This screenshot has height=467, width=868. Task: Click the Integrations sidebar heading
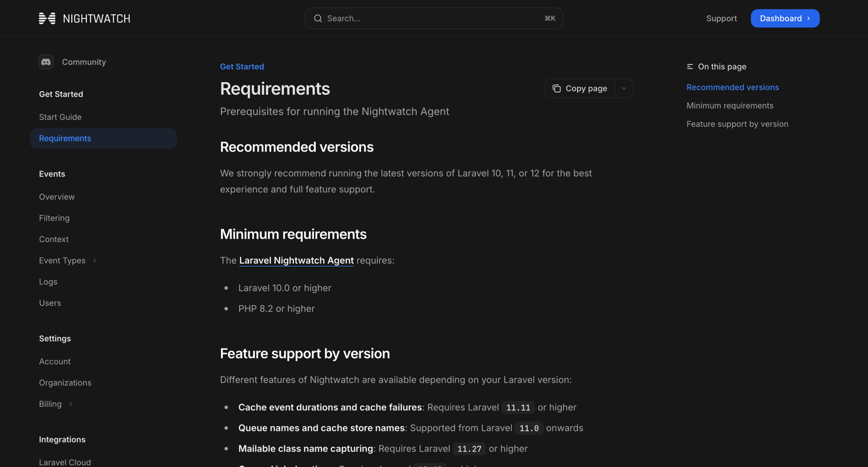pos(62,439)
